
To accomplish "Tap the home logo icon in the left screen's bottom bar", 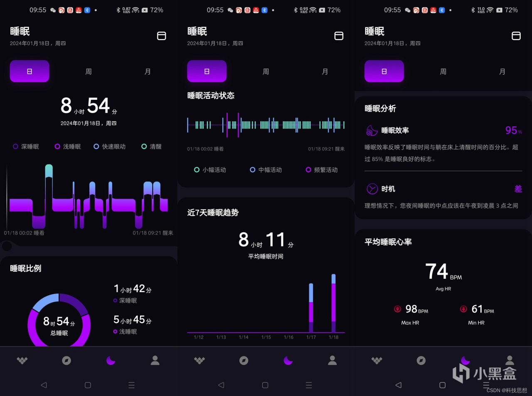I will [x=22, y=360].
